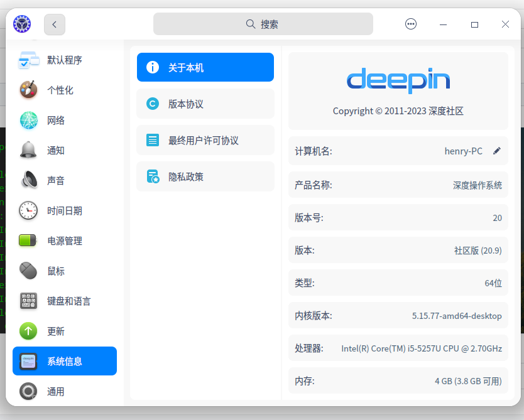Select 默认程序 default programs

[64, 60]
